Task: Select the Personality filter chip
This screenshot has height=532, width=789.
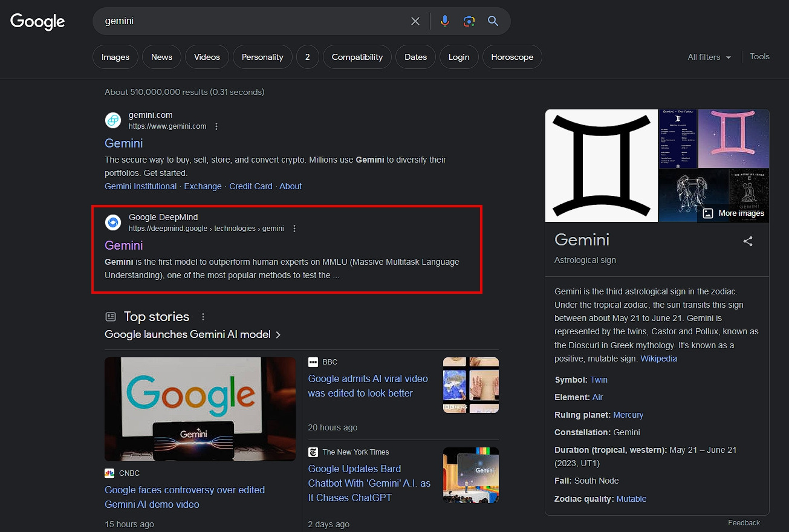Action: tap(262, 57)
